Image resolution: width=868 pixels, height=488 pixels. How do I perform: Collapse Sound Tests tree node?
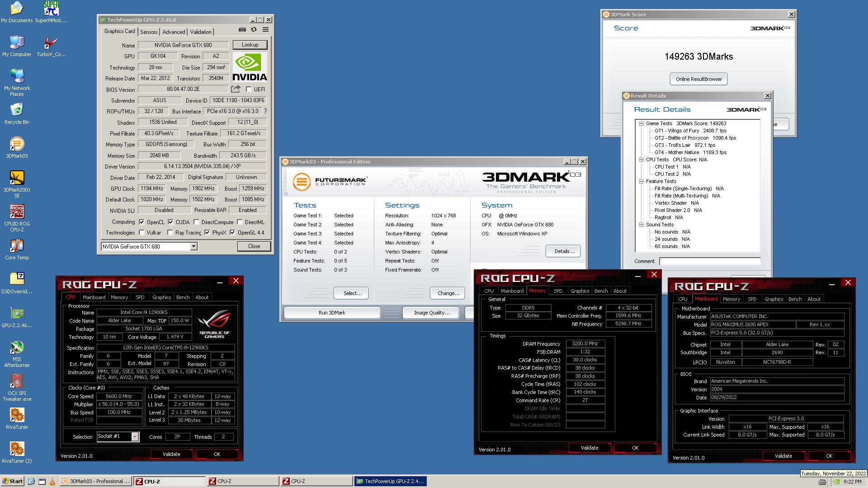point(641,225)
